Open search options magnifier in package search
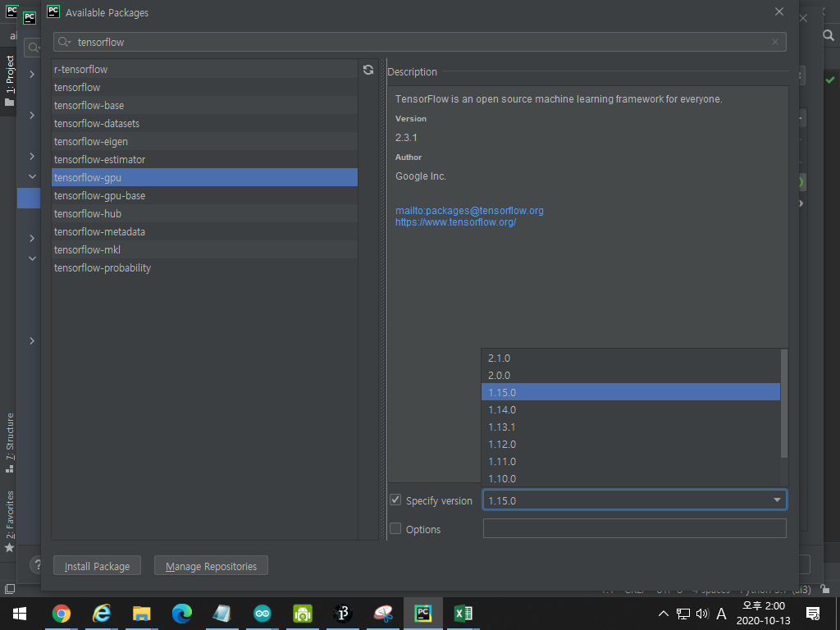Viewport: 840px width, 630px height. pos(64,42)
